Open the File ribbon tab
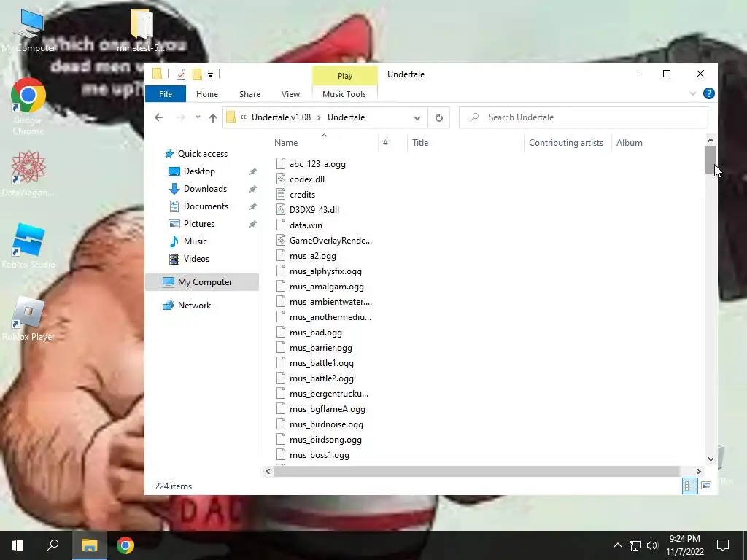 (x=166, y=94)
